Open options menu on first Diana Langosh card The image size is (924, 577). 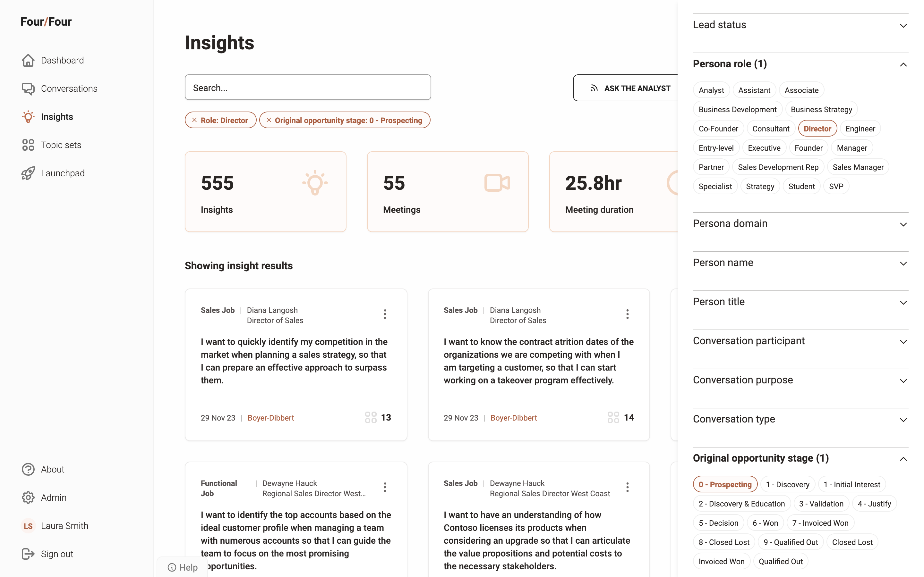pyautogui.click(x=385, y=314)
